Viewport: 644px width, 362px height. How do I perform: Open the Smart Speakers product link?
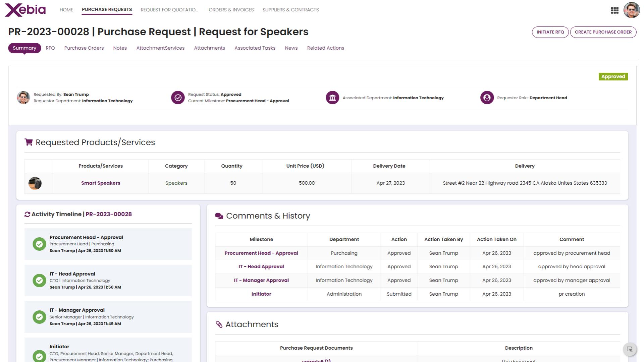point(101,183)
